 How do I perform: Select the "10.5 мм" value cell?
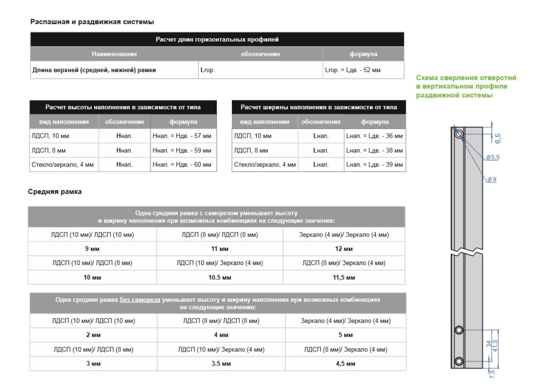click(220, 278)
